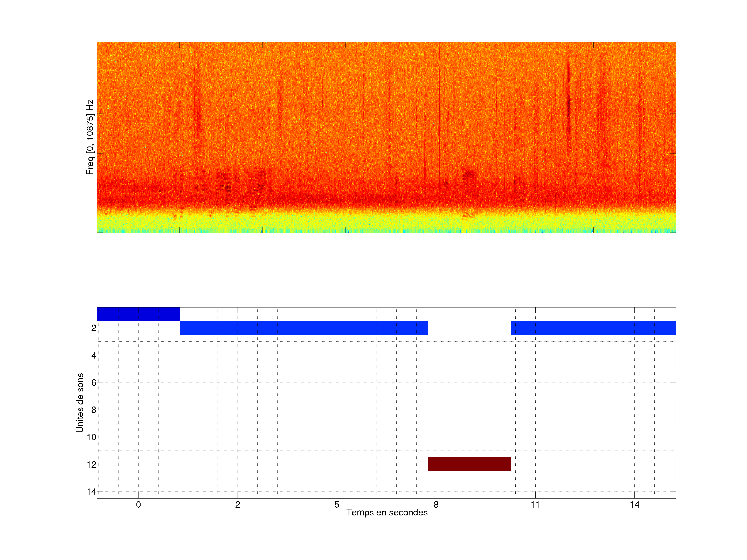This screenshot has height=560, width=747.
Task: Click the empty gap between the two unit-2 bars
Action: pyautogui.click(x=469, y=328)
